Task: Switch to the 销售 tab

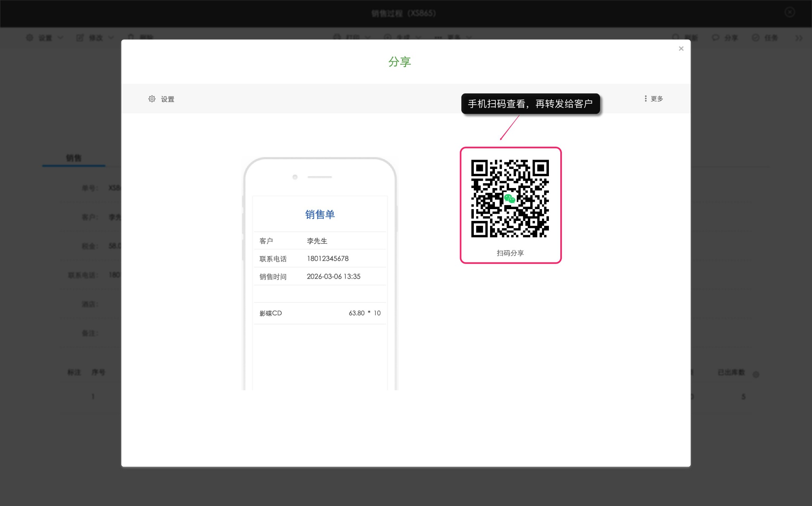Action: [x=73, y=158]
